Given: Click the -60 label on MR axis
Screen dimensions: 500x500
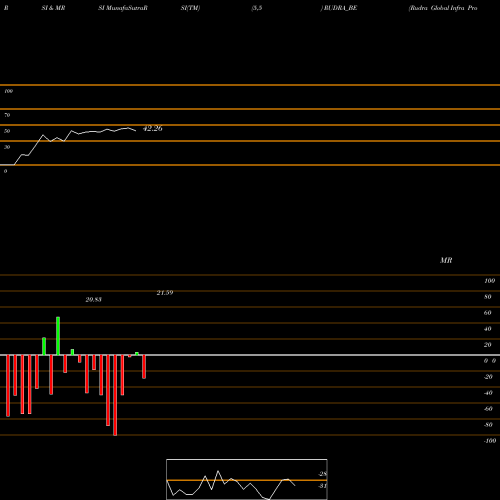Looking at the screenshot, I should 488,409.
